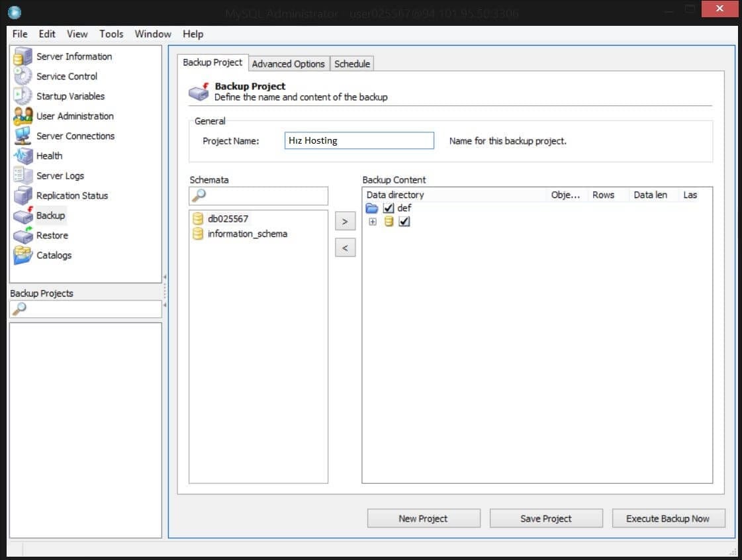Image resolution: width=742 pixels, height=560 pixels.
Task: Select db025567 in the Schemata list
Action: click(228, 218)
